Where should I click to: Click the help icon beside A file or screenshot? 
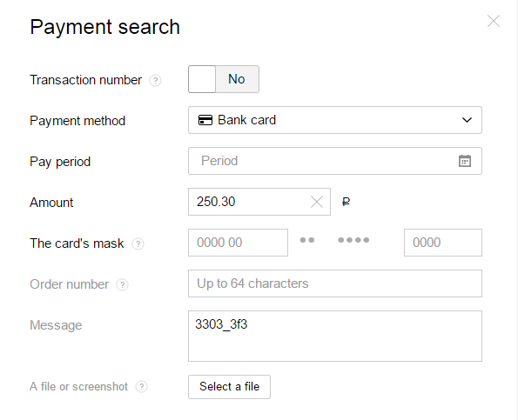pyautogui.click(x=141, y=386)
